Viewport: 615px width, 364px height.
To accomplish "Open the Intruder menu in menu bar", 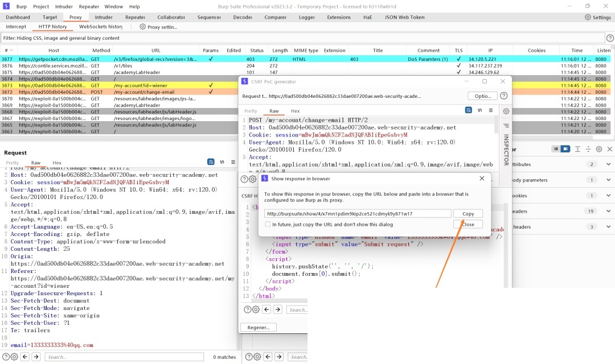I will 64,7.
